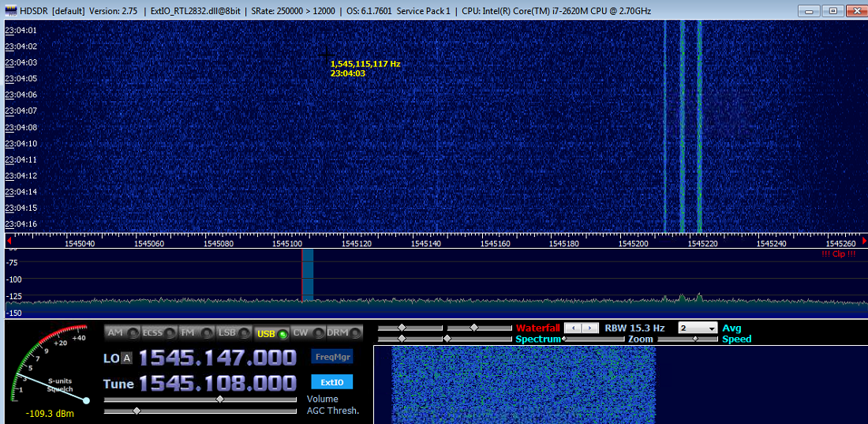The image size is (868, 424).
Task: Open the FreqMgr frequency manager
Action: pyautogui.click(x=332, y=357)
